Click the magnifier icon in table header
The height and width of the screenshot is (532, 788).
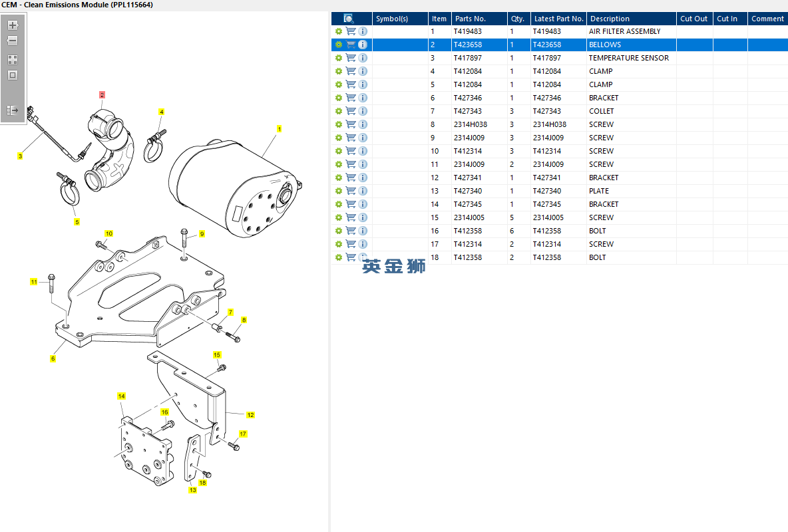(349, 19)
